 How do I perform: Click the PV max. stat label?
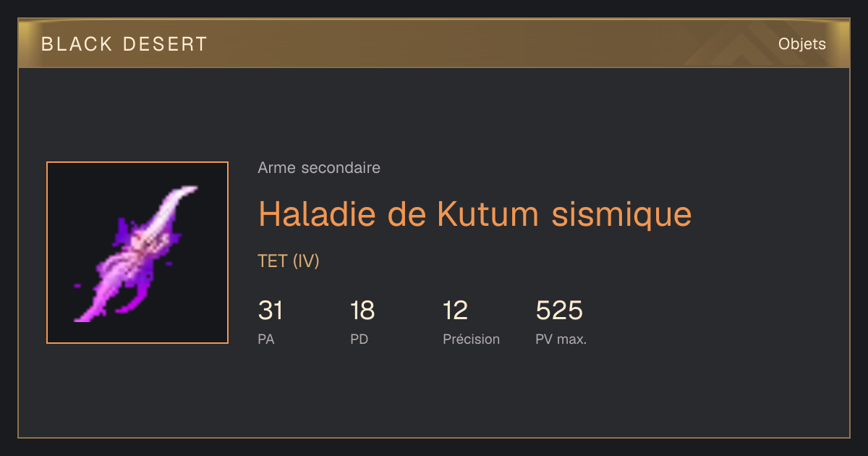click(561, 339)
